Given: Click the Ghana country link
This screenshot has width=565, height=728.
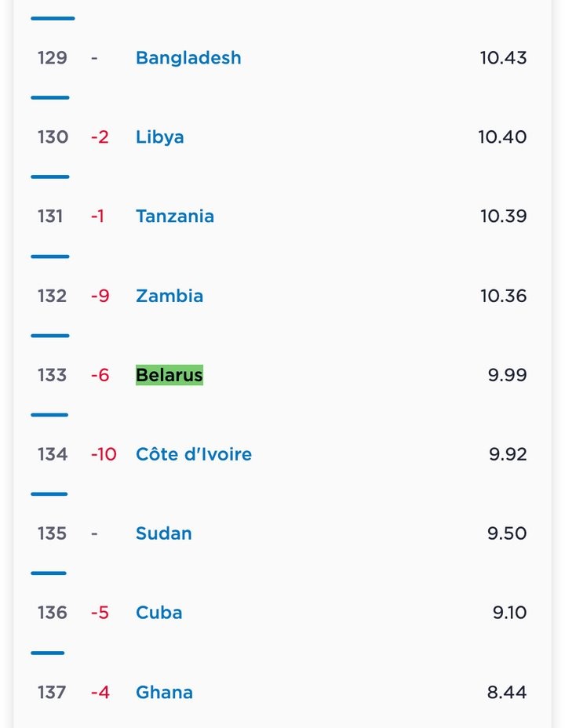Looking at the screenshot, I should (x=164, y=692).
